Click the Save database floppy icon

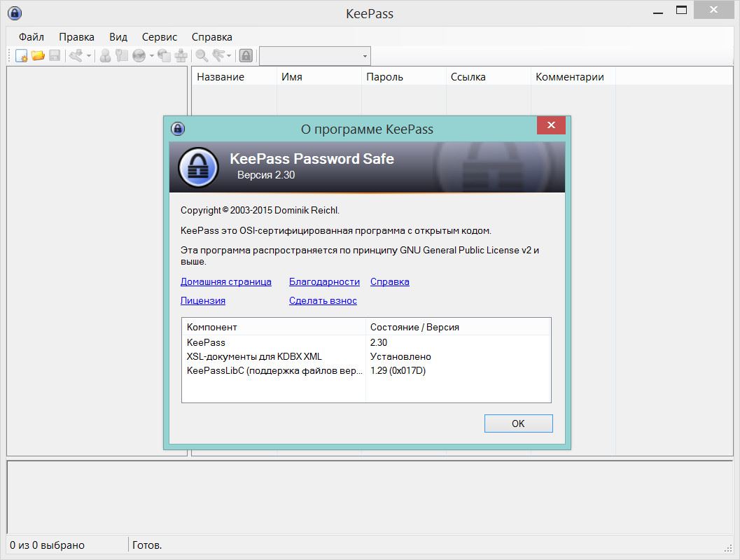55,56
